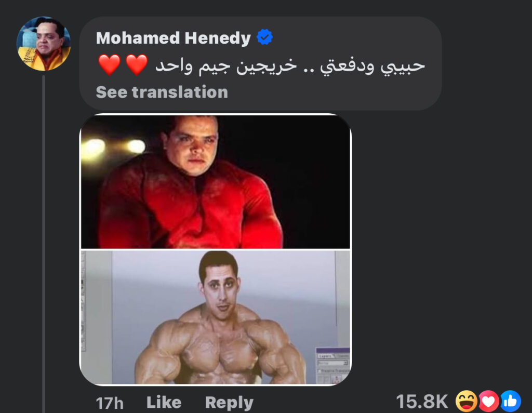Like the comment with the Like button

(164, 403)
